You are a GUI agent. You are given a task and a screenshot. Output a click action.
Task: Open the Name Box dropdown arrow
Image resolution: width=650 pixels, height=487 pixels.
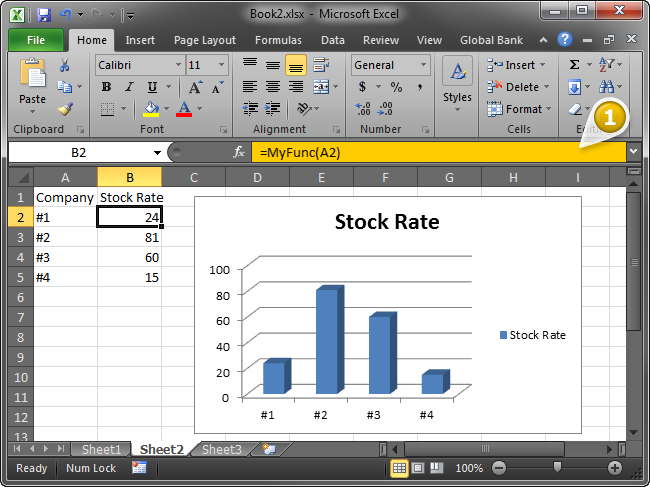(x=157, y=153)
